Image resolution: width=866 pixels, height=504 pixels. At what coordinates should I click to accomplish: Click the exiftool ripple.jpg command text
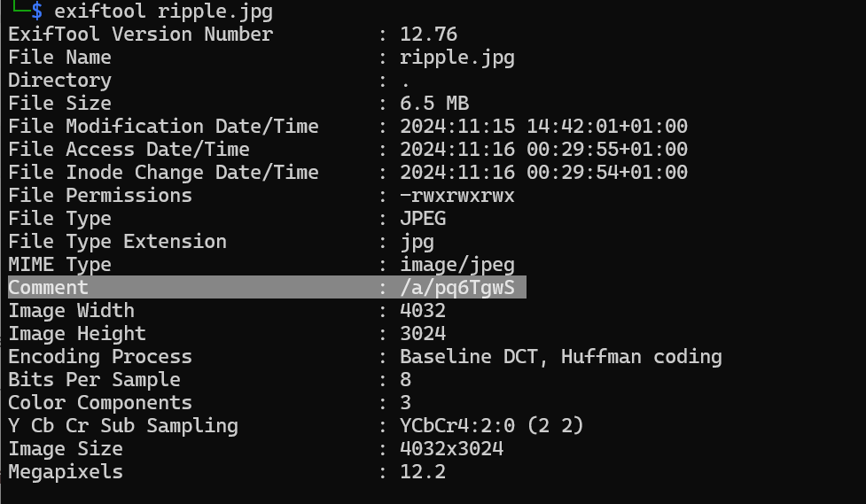tap(164, 12)
